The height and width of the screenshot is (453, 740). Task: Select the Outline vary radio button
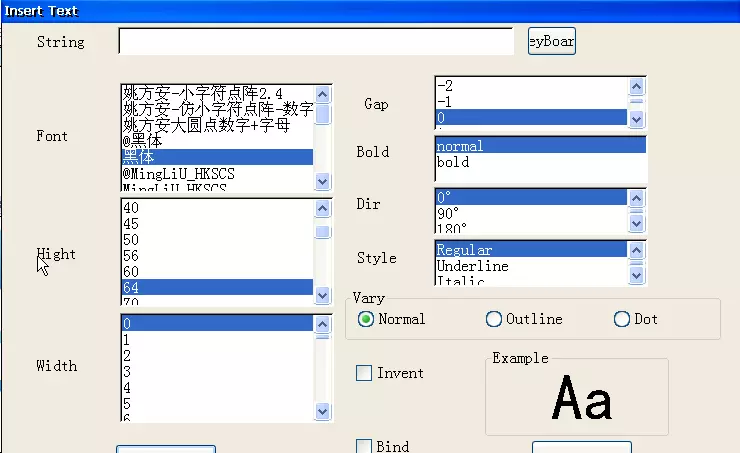click(494, 319)
